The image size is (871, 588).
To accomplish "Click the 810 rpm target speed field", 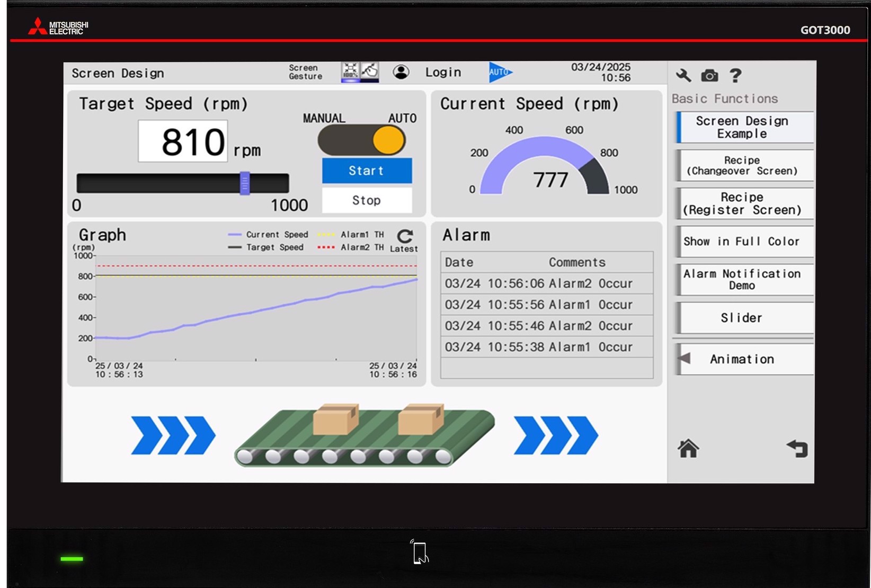I will pos(183,141).
